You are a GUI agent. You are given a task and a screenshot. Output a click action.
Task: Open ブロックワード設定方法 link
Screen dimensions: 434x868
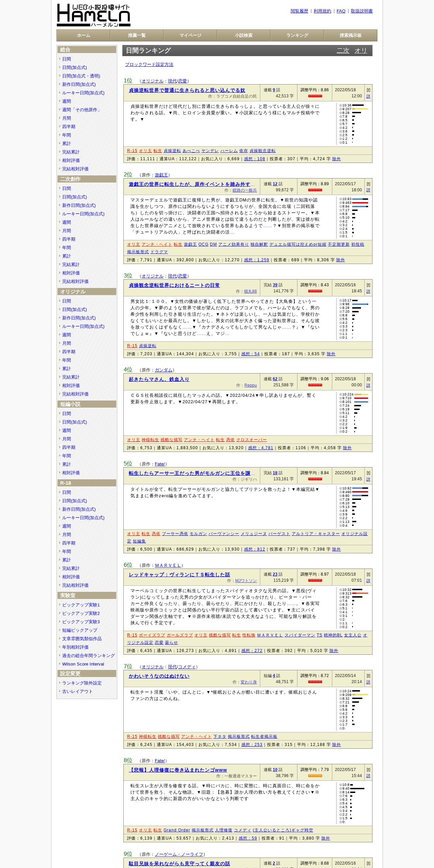click(149, 65)
